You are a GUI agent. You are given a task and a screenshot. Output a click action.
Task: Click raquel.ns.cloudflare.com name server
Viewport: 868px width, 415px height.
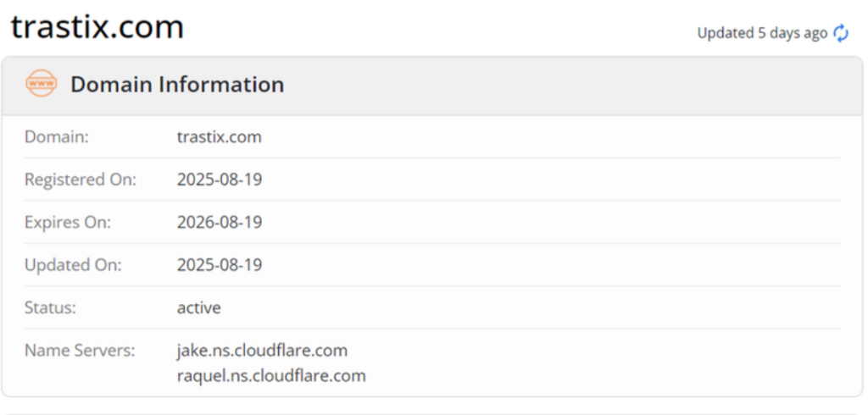point(270,375)
